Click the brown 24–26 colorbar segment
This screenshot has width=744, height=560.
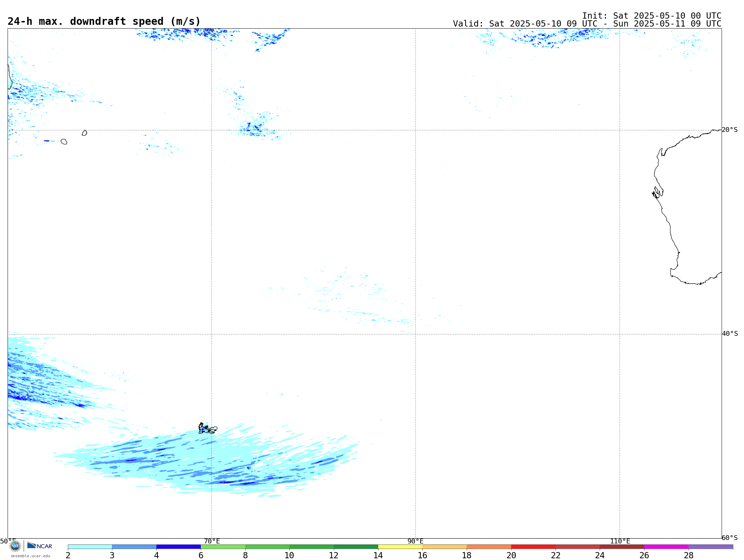click(x=622, y=547)
